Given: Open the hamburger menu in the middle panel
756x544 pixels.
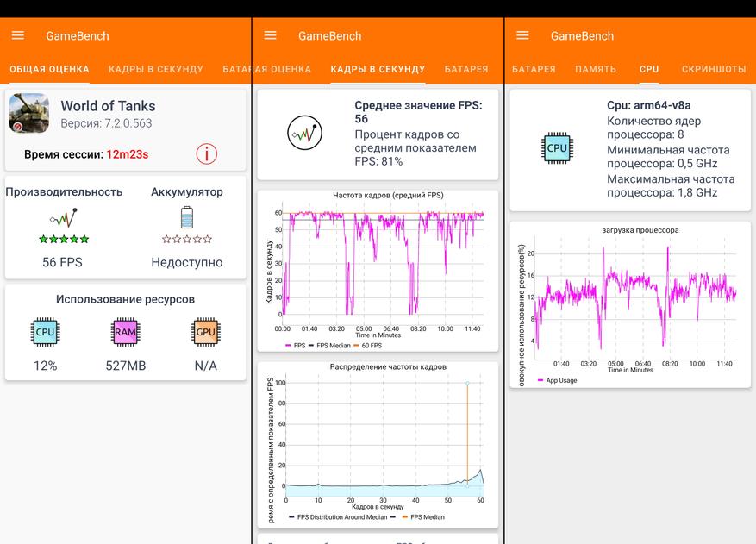Looking at the screenshot, I should pyautogui.click(x=271, y=35).
